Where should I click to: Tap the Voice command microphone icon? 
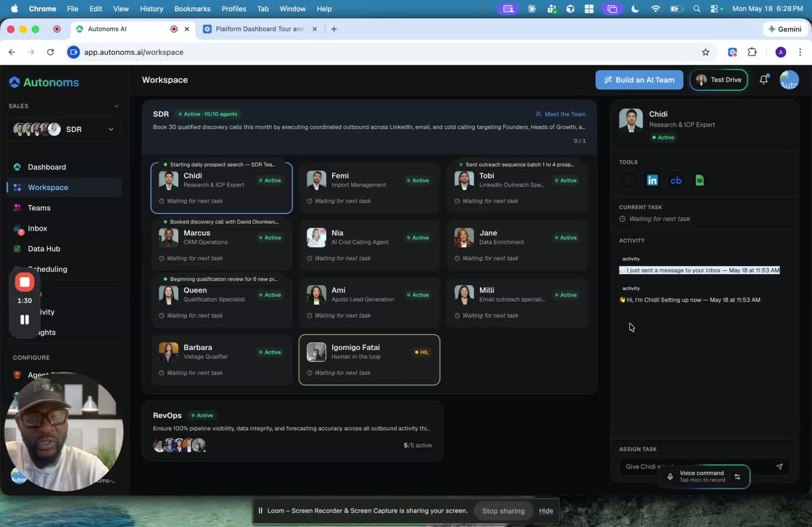(670, 476)
